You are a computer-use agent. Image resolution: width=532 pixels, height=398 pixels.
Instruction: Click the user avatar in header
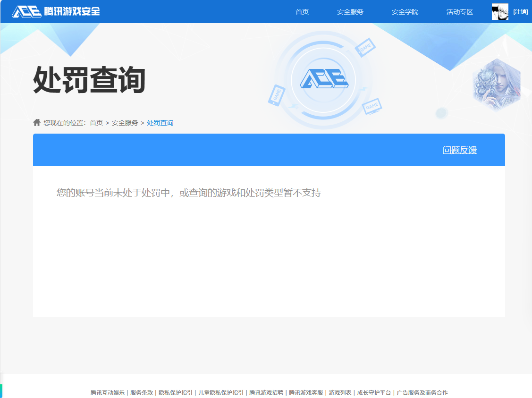point(500,12)
